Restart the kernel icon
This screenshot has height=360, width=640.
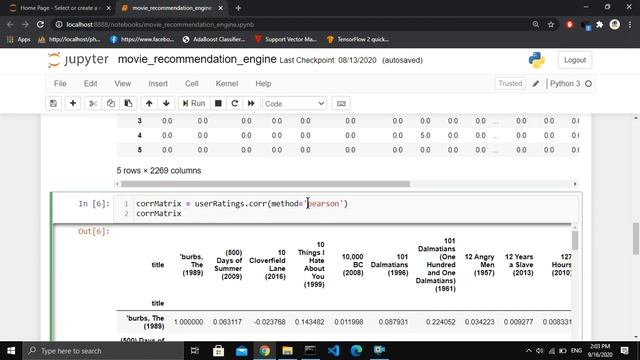coord(235,104)
